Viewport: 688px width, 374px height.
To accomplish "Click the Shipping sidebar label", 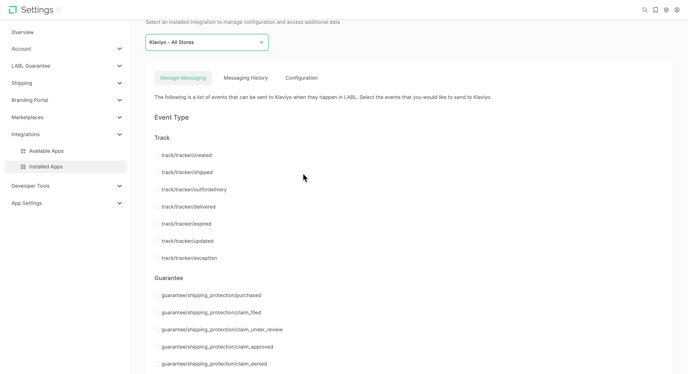I will pyautogui.click(x=22, y=83).
